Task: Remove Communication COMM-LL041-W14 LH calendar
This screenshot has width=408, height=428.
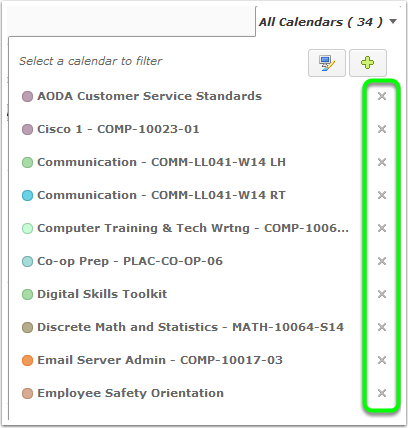Action: tap(382, 162)
